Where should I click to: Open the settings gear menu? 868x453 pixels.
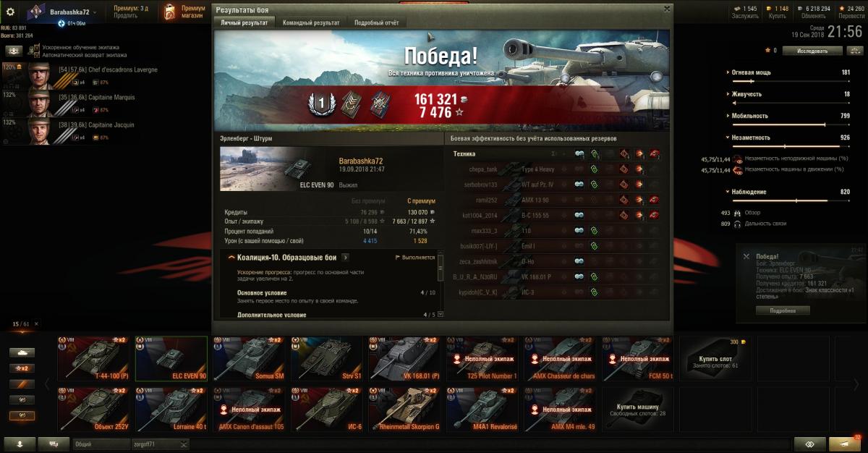pyautogui.click(x=11, y=11)
